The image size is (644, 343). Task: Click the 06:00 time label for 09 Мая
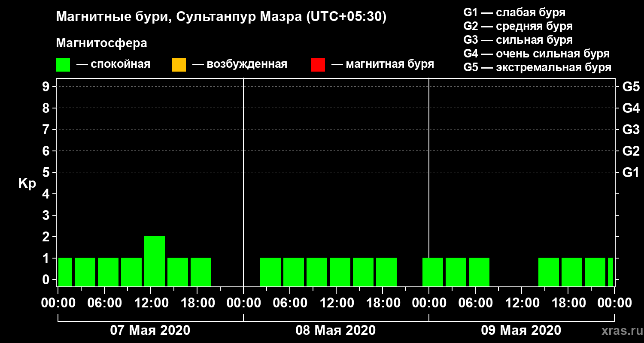coord(475,303)
